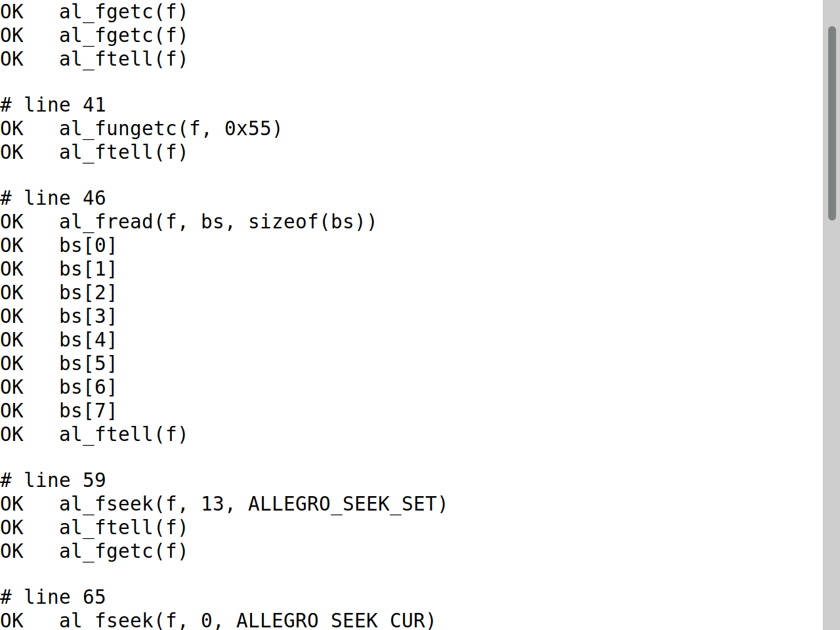840x630 pixels.
Task: Click al_fseek(f, 0, ALLEGRO_SEEK_CUR) line
Action: pos(218,621)
